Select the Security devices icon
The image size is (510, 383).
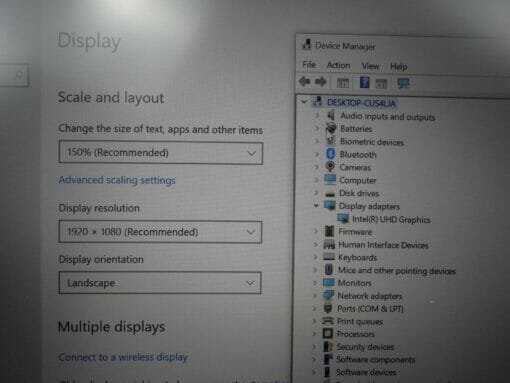point(328,347)
